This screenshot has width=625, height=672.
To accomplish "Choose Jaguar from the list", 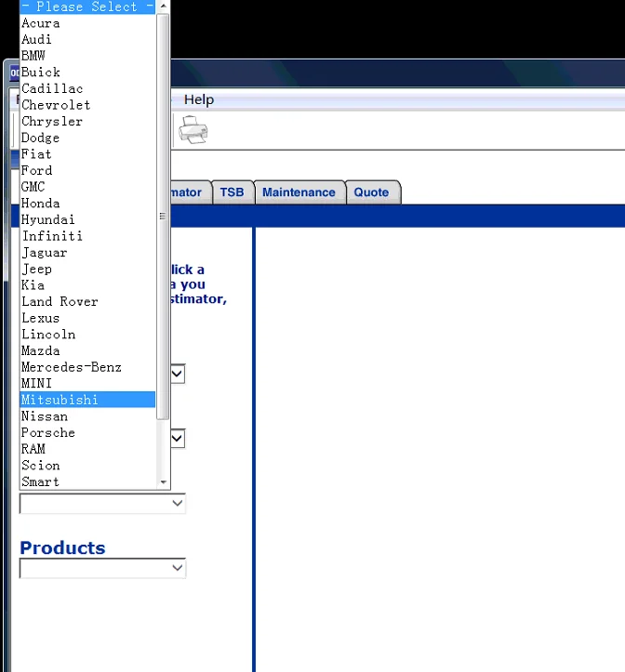I will [x=87, y=253].
